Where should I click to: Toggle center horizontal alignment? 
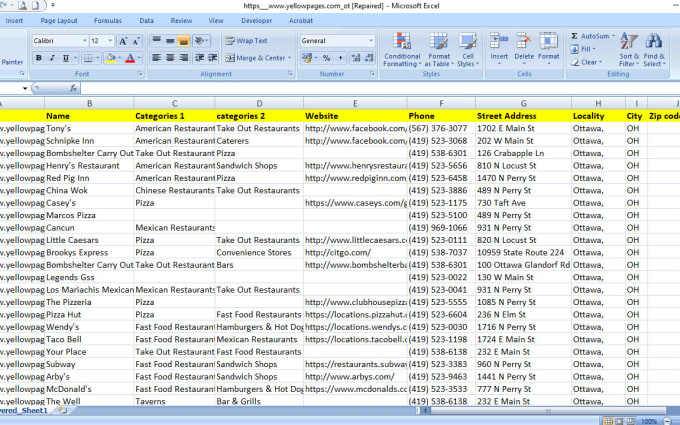tap(170, 58)
